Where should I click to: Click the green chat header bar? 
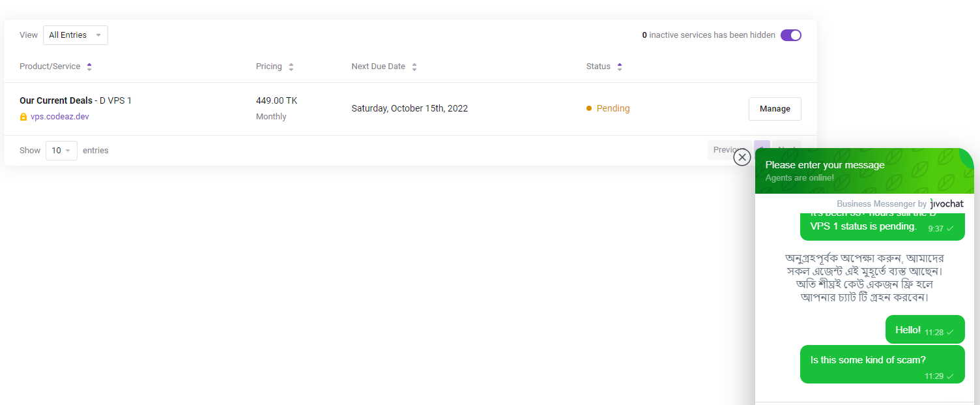click(865, 171)
